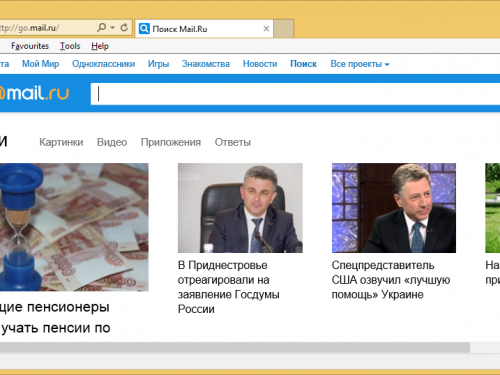Switch to the Приложения search tab
The width and height of the screenshot is (500, 375).
pyautogui.click(x=171, y=142)
